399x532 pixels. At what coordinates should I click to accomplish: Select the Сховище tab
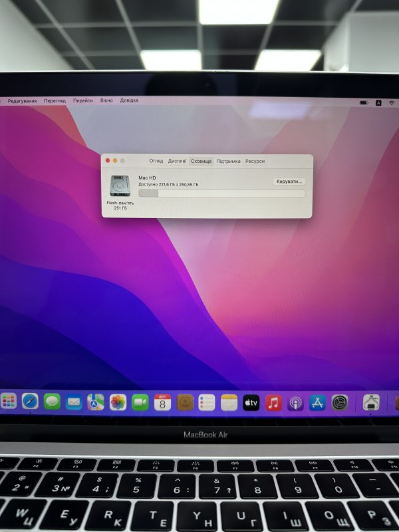[x=201, y=161]
